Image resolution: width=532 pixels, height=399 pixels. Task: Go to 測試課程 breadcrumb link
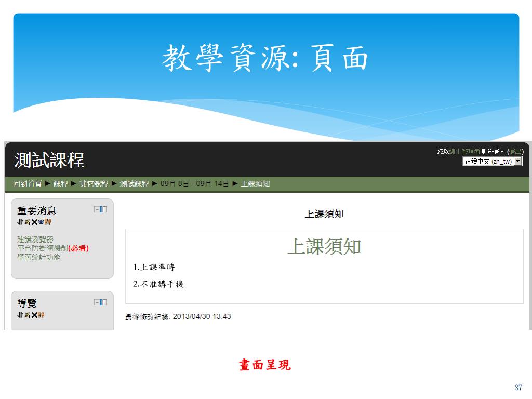135,184
